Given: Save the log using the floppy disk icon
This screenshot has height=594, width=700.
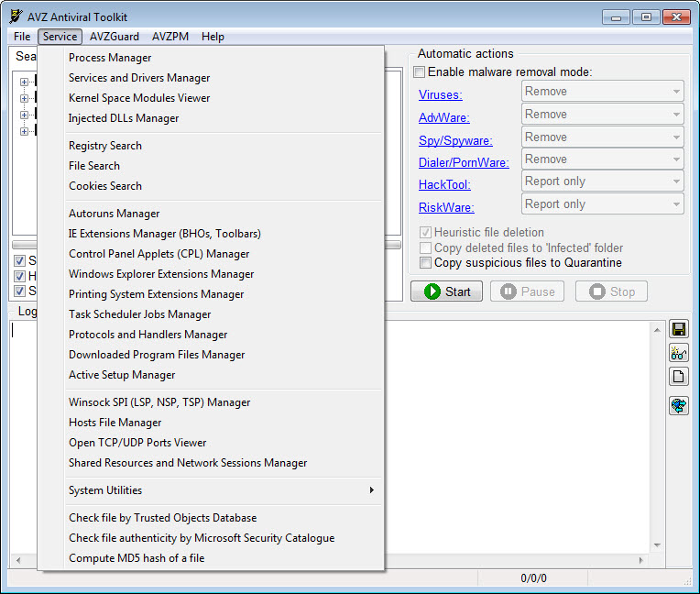Looking at the screenshot, I should [x=679, y=330].
